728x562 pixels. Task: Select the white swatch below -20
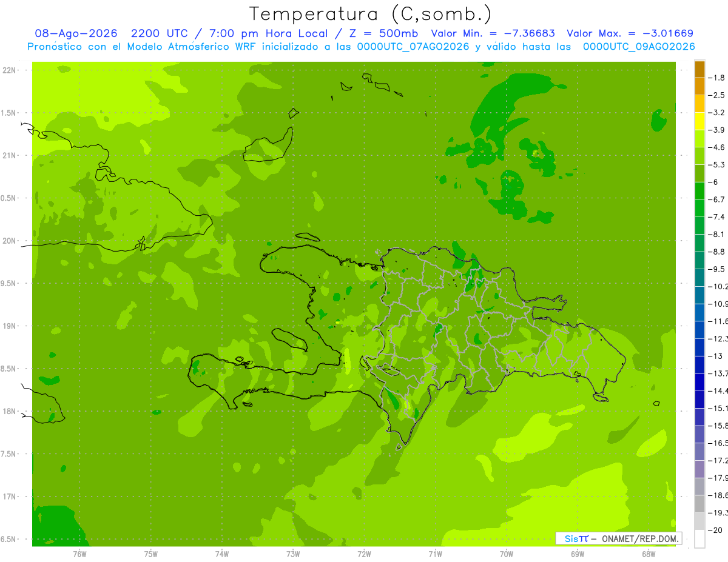click(699, 538)
